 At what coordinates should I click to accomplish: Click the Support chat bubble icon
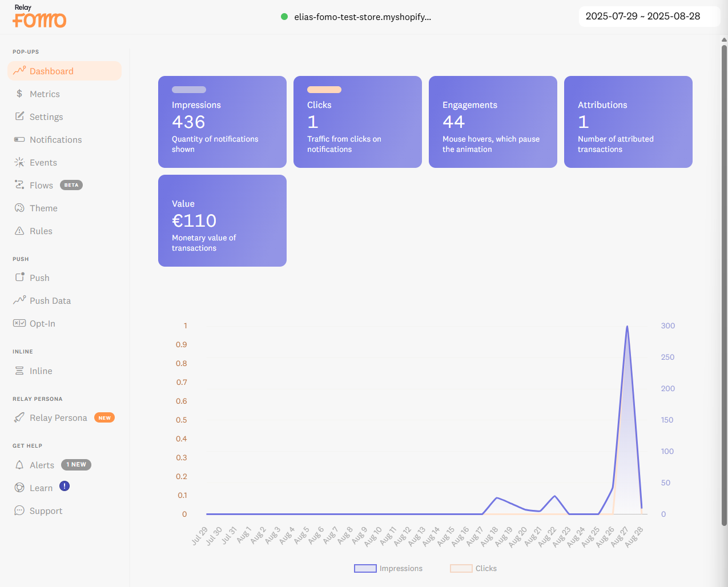(x=19, y=510)
